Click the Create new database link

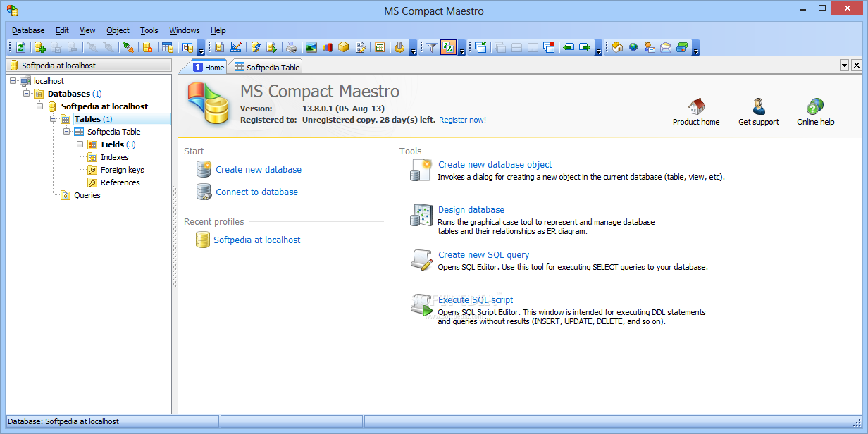click(x=259, y=169)
